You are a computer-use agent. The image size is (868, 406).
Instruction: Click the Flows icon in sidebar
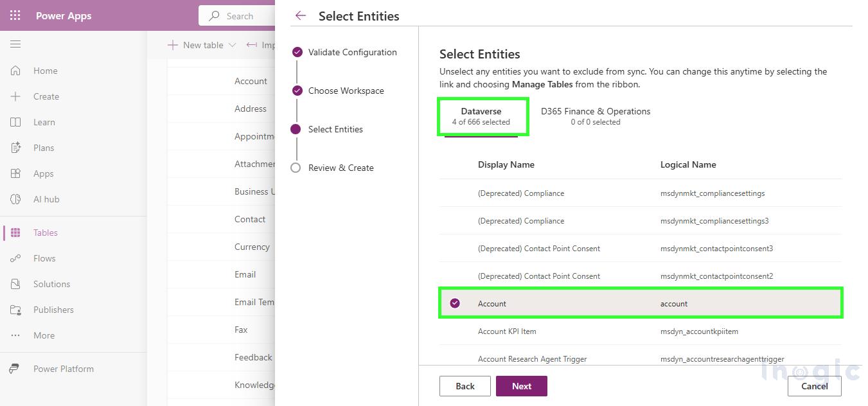[x=15, y=258]
